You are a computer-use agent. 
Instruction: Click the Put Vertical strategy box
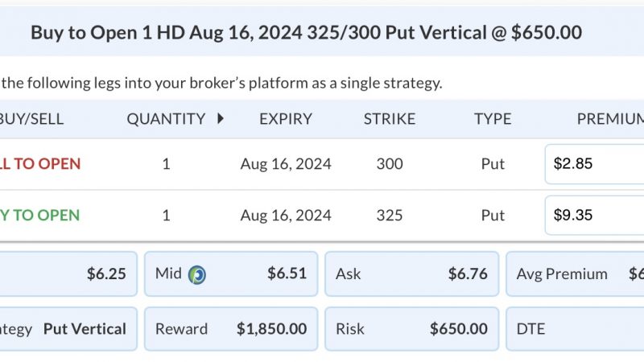click(x=68, y=329)
